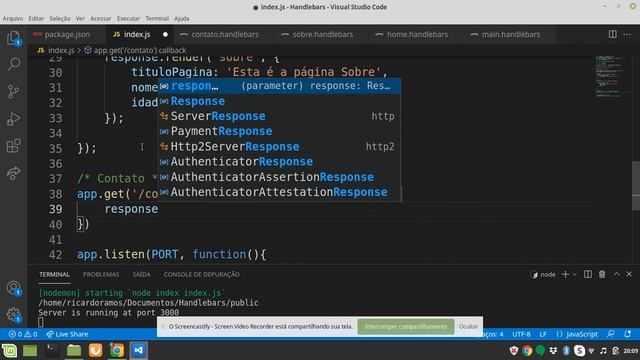Open the Ajuda menu
Image resolution: width=640 pixels, height=360 pixels.
[x=181, y=18]
